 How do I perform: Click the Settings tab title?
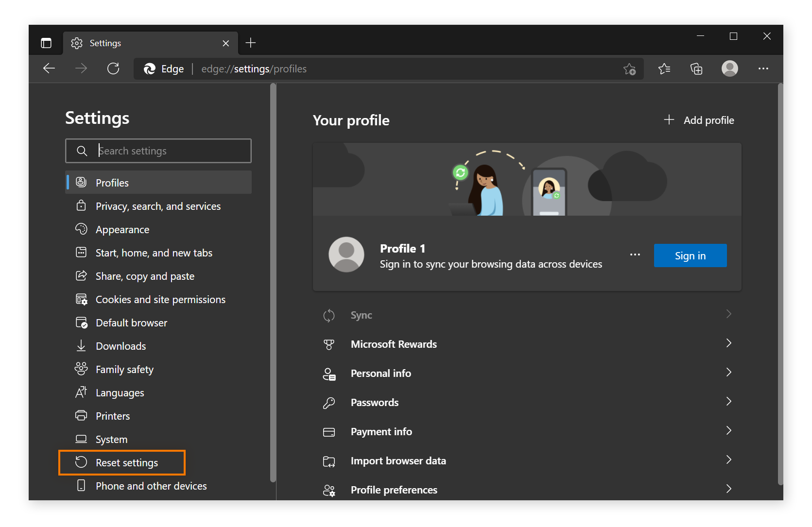[105, 43]
